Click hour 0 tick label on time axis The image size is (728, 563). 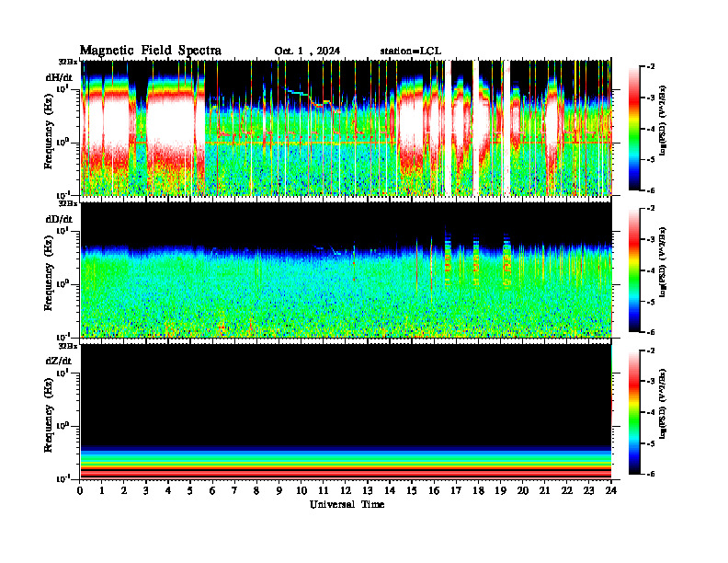tap(80, 490)
